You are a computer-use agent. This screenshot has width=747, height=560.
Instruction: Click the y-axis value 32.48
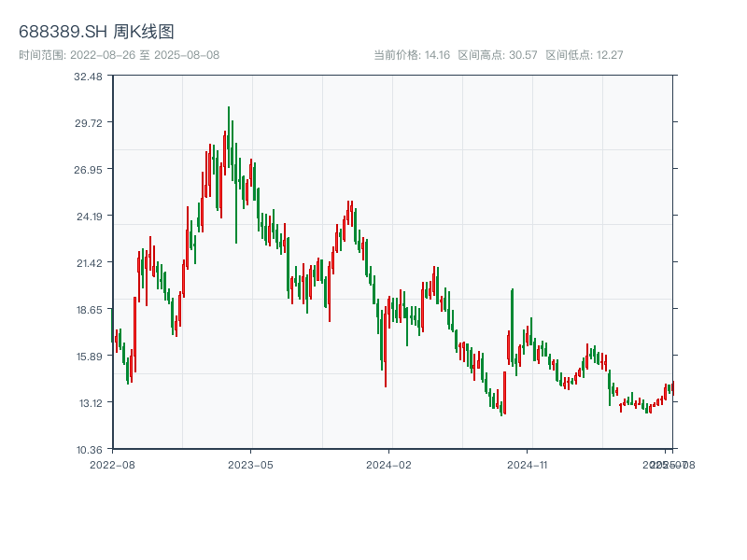88,77
